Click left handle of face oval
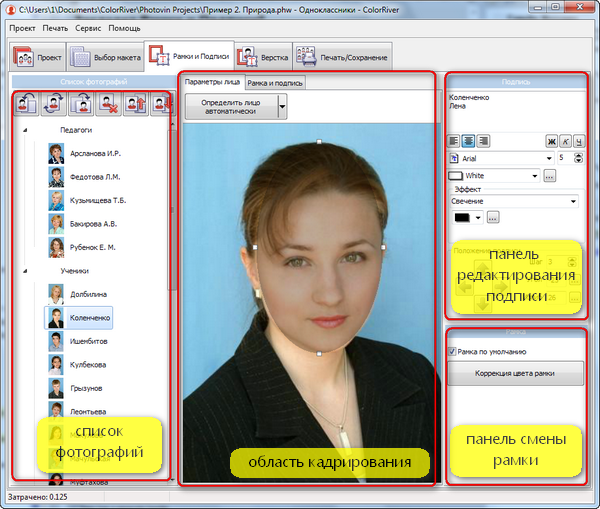 tap(255, 247)
